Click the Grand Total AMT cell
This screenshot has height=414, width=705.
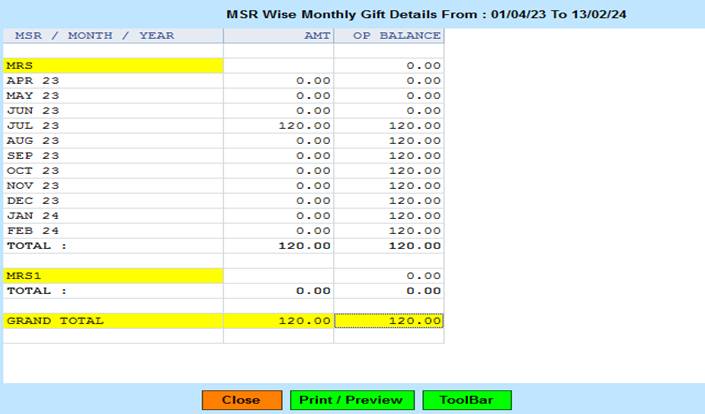point(278,321)
